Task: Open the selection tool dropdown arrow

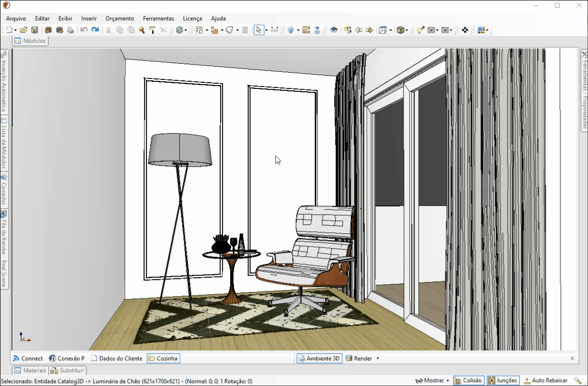Action: pyautogui.click(x=266, y=30)
